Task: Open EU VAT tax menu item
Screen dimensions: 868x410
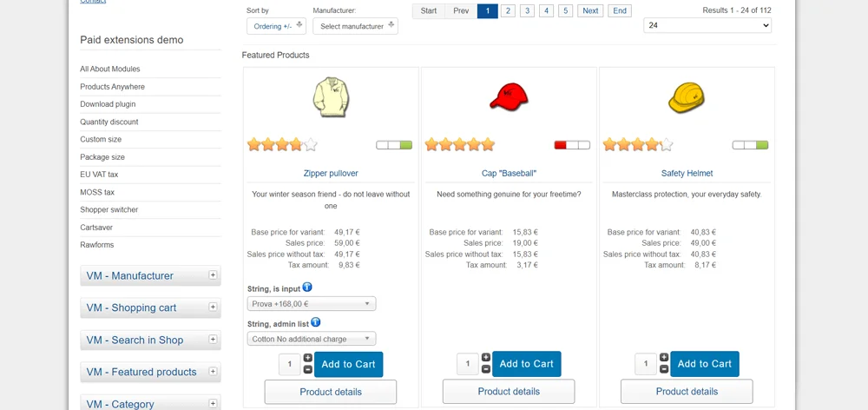Action: (x=99, y=175)
